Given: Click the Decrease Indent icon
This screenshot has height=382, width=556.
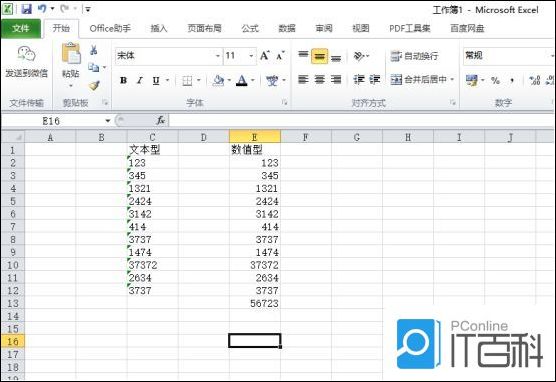Looking at the screenshot, I should (359, 79).
